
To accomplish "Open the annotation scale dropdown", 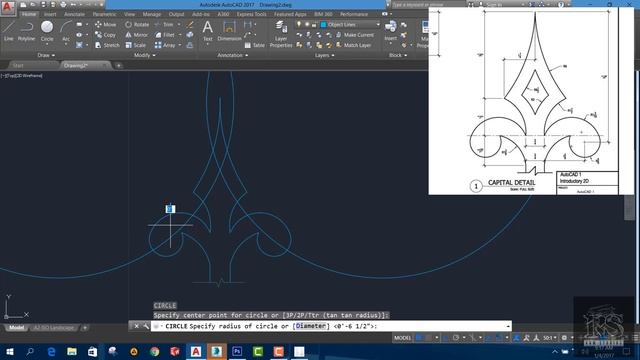I will (549, 338).
